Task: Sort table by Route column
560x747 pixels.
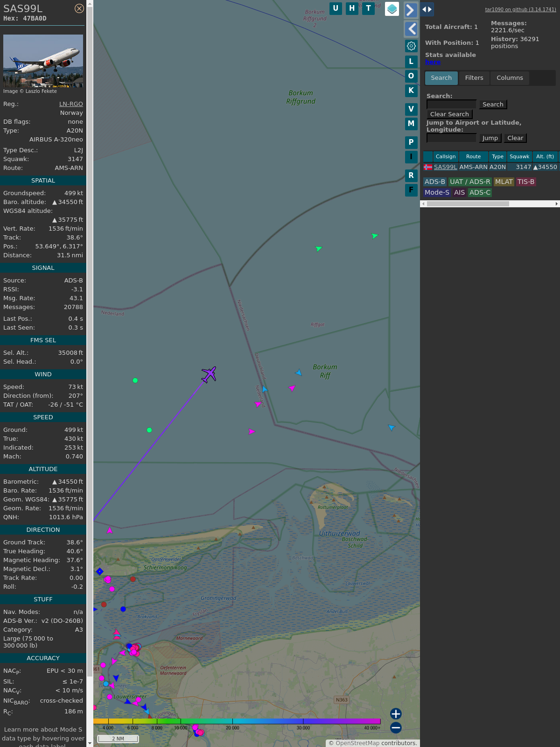Action: point(473,157)
